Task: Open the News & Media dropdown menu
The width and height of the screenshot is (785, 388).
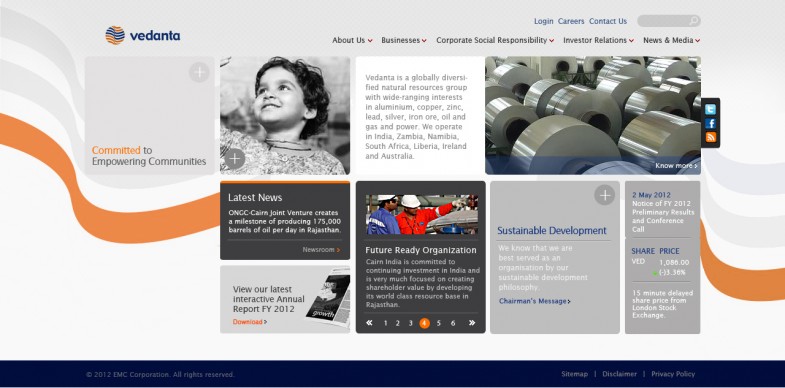Action: (671, 40)
